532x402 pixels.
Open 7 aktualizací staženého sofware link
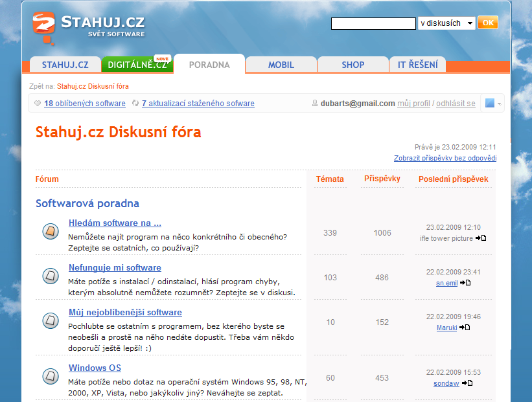(x=198, y=104)
